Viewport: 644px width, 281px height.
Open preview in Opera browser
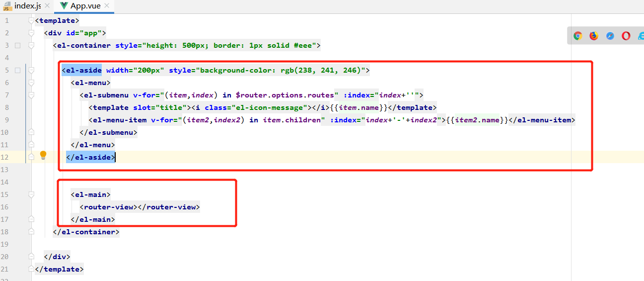point(626,36)
